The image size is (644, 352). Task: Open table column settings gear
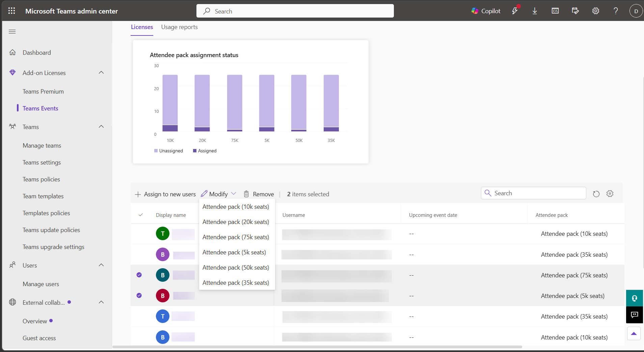(610, 194)
